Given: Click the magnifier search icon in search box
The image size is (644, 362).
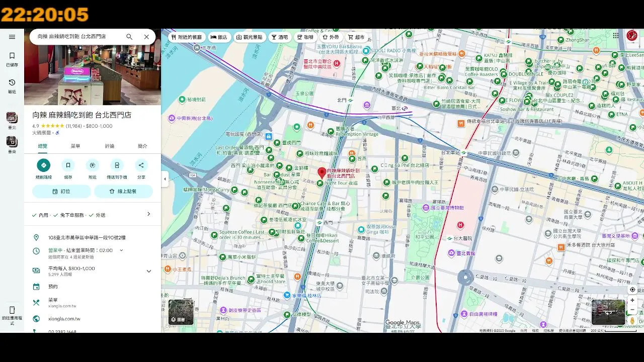Looking at the screenshot, I should (129, 37).
